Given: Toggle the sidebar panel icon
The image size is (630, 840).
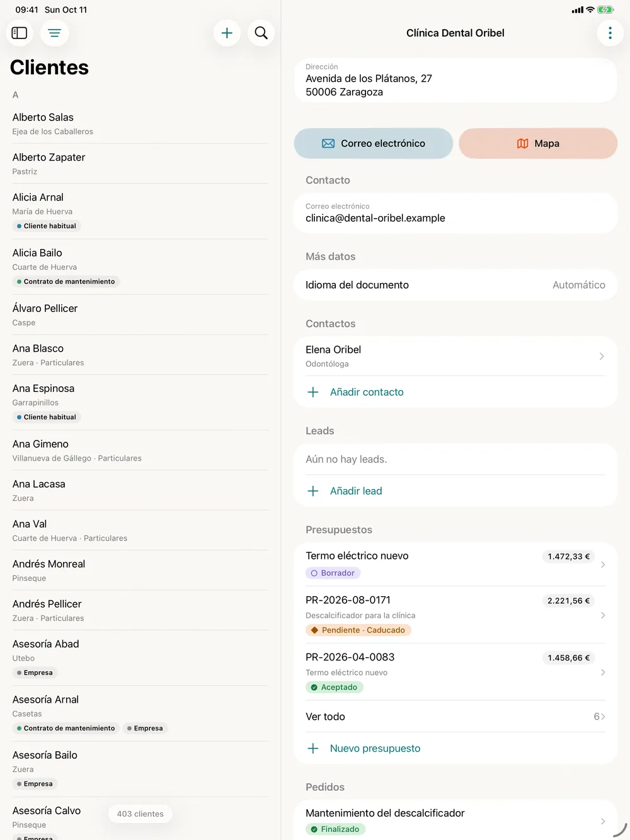Looking at the screenshot, I should tap(20, 33).
